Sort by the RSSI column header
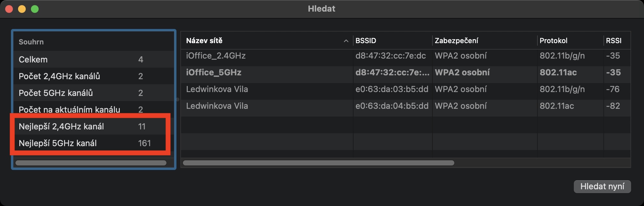The width and height of the screenshot is (644, 206). click(613, 41)
